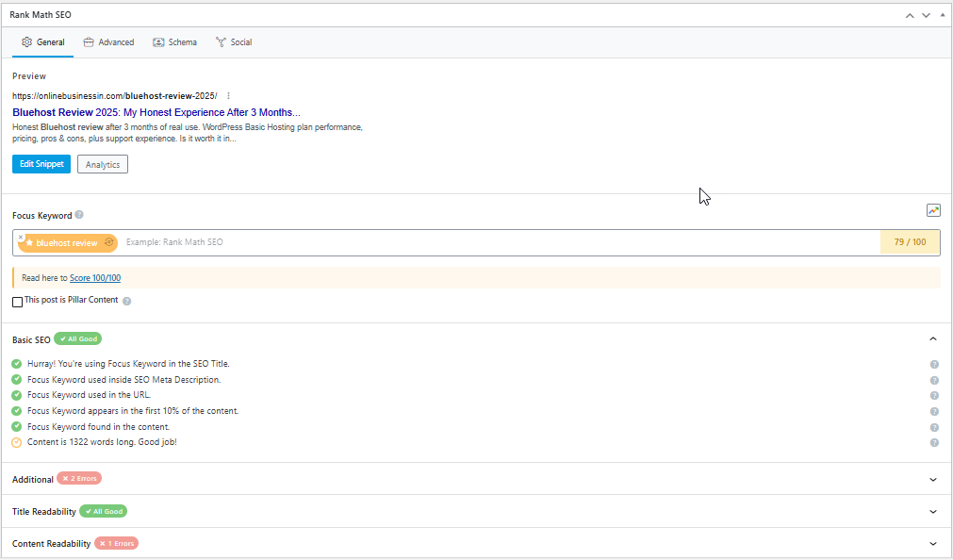Viewport: 953px width, 560px height.
Task: Expand the Additional section
Action: (x=933, y=479)
